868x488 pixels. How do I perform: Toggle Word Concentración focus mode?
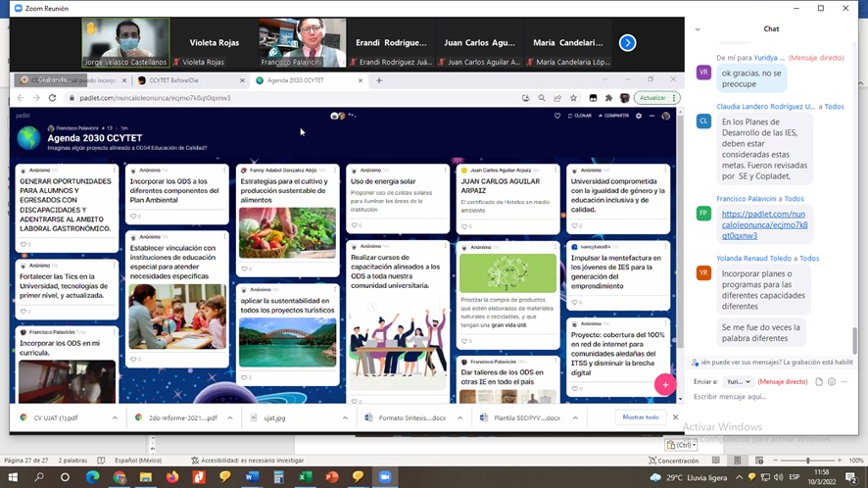coord(673,461)
